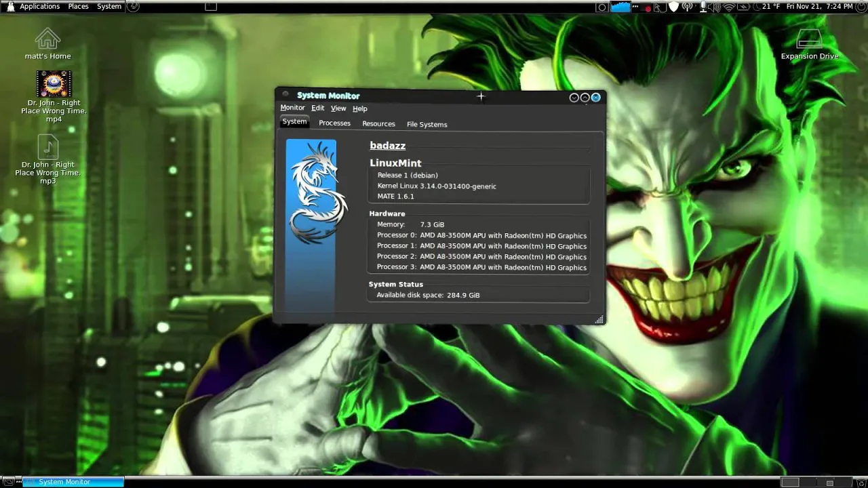868x488 pixels.
Task: Click the System Monitor taskbar button
Action: point(73,482)
